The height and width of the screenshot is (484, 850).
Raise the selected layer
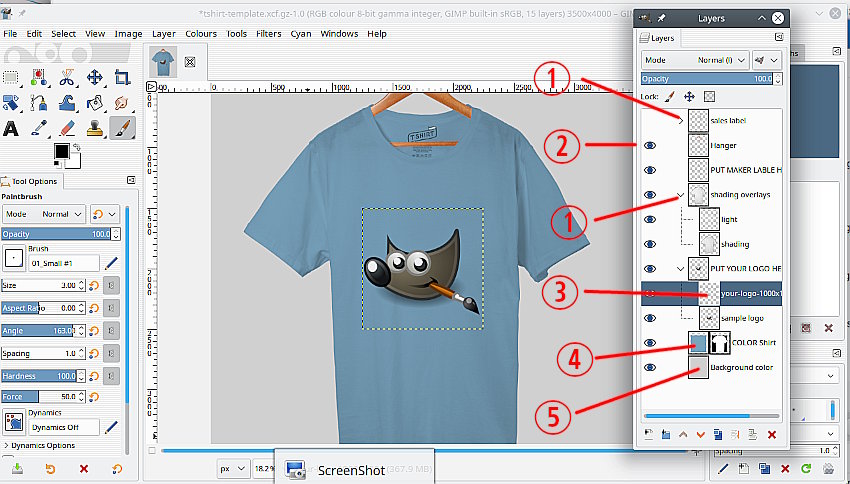point(683,435)
